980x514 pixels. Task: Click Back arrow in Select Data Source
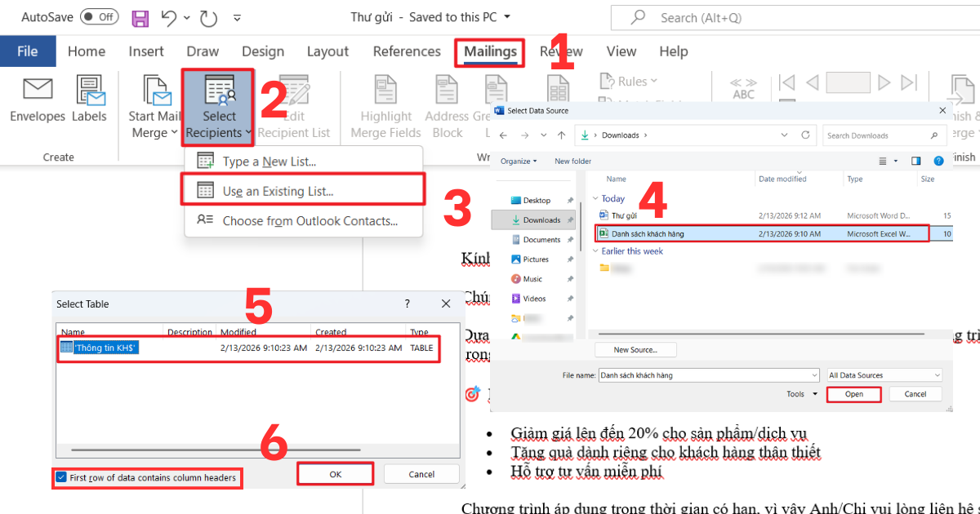coord(505,135)
